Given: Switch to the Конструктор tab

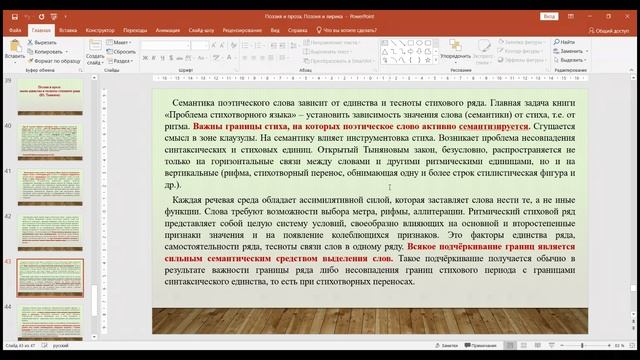Looking at the screenshot, I should point(100,30).
